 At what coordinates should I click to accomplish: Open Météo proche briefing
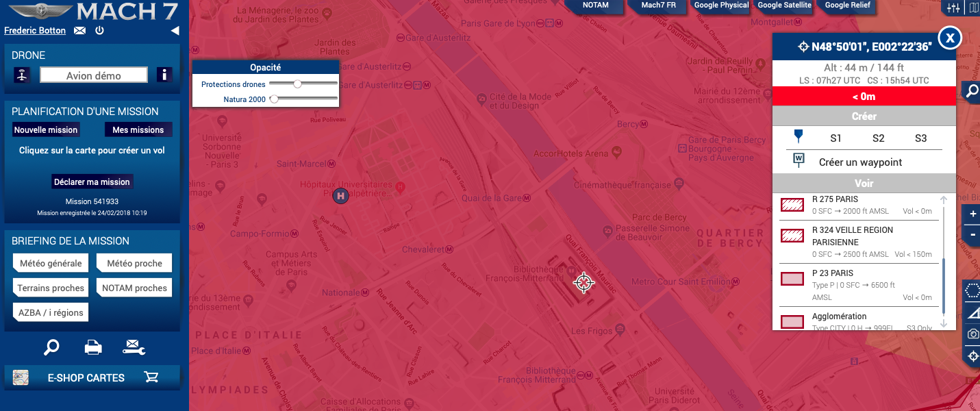(135, 263)
